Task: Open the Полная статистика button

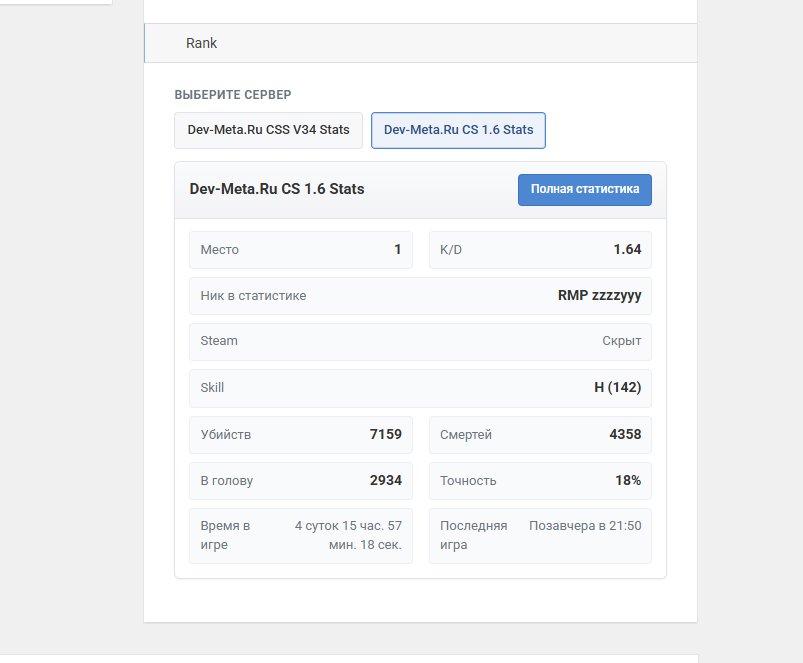Action: [585, 190]
